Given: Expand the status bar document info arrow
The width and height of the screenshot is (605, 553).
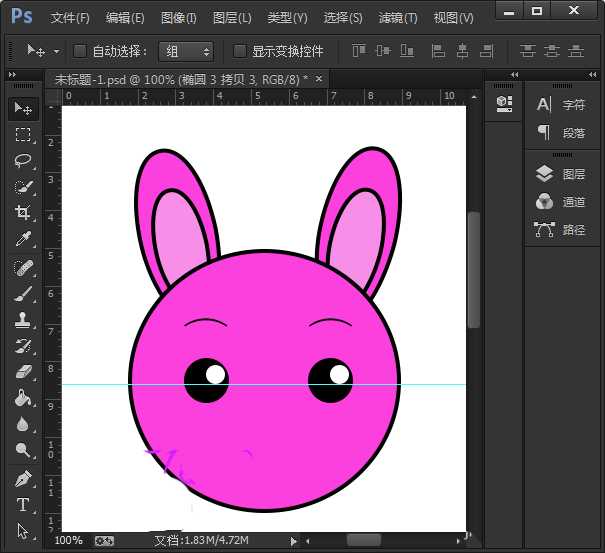Looking at the screenshot, I should 293,541.
